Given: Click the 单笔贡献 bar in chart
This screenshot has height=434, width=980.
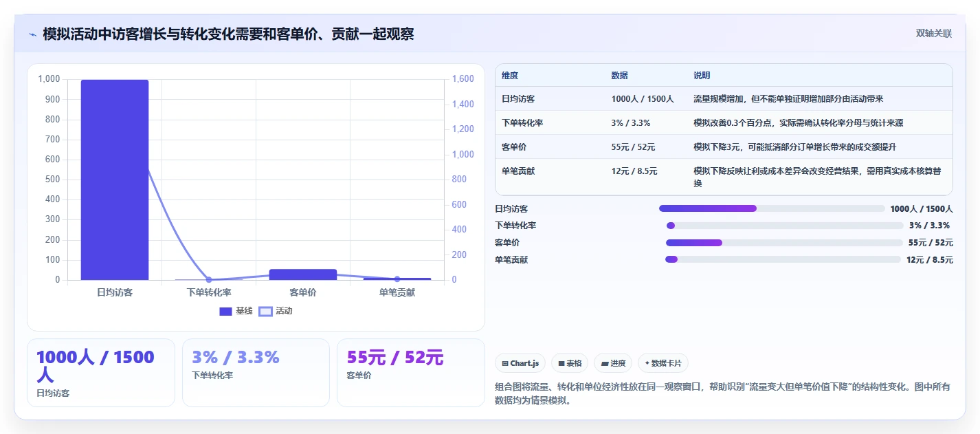Looking at the screenshot, I should pyautogui.click(x=397, y=279).
